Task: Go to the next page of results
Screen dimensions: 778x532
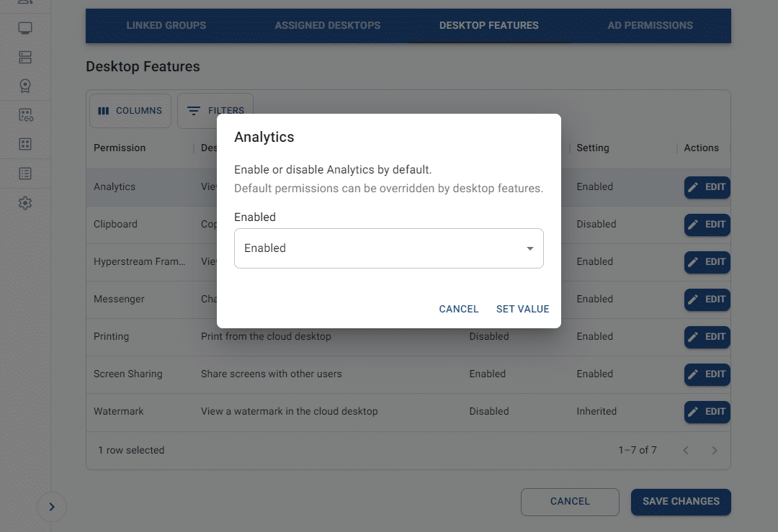Action: [x=715, y=450]
